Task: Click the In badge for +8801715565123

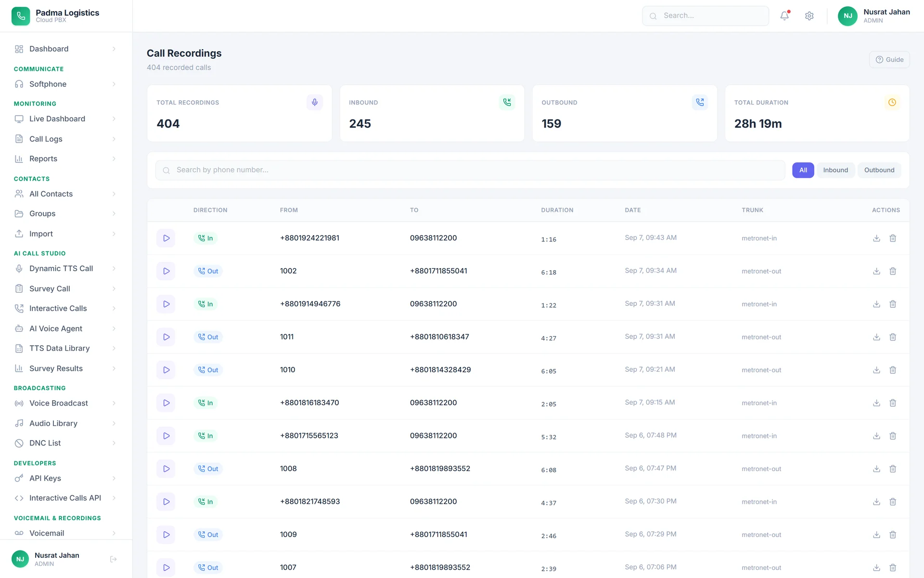Action: coord(205,436)
